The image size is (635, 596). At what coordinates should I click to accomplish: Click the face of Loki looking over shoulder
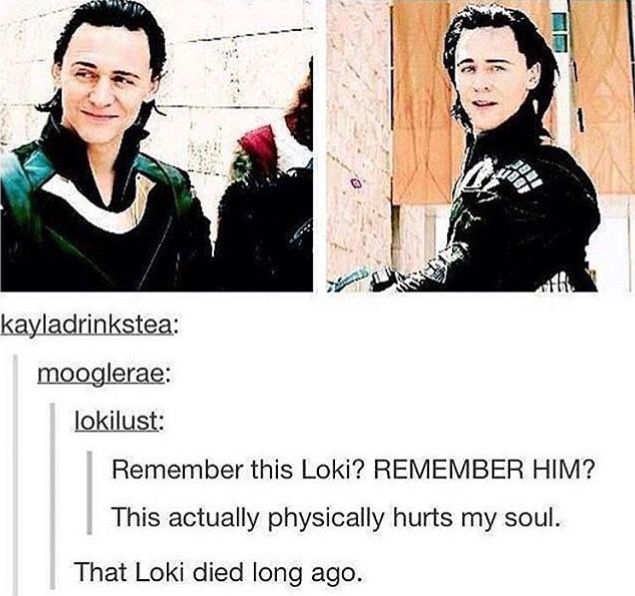491,81
